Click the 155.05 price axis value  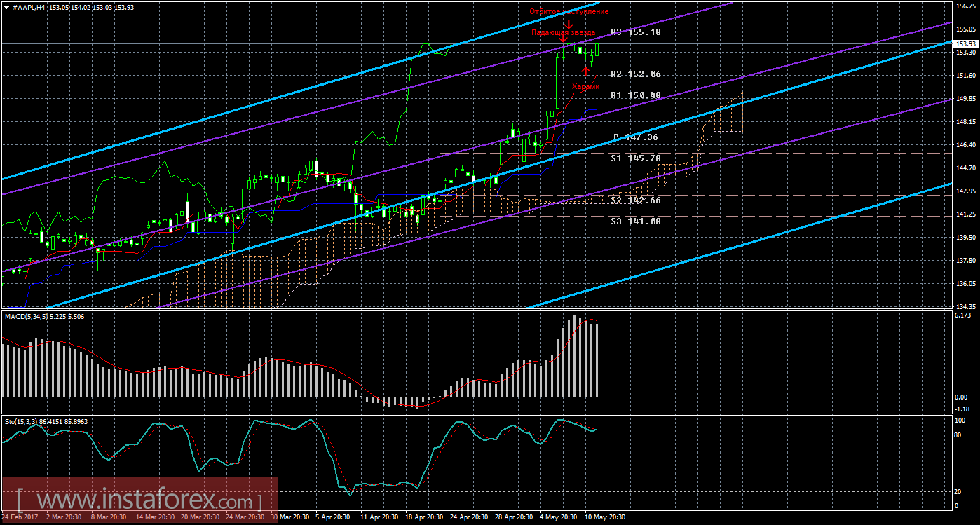pos(966,29)
